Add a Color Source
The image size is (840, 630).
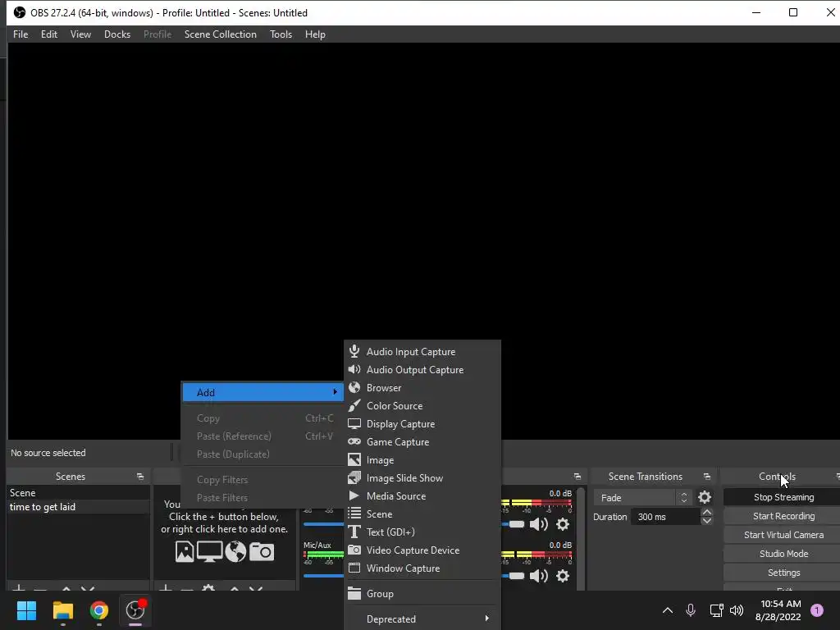[422, 405]
